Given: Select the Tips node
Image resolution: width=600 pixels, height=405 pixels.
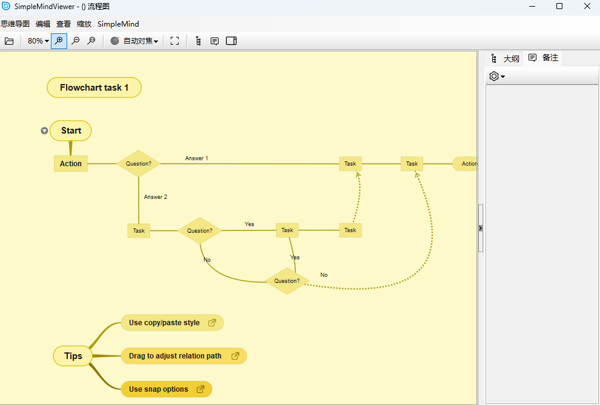Looking at the screenshot, I should (x=73, y=356).
